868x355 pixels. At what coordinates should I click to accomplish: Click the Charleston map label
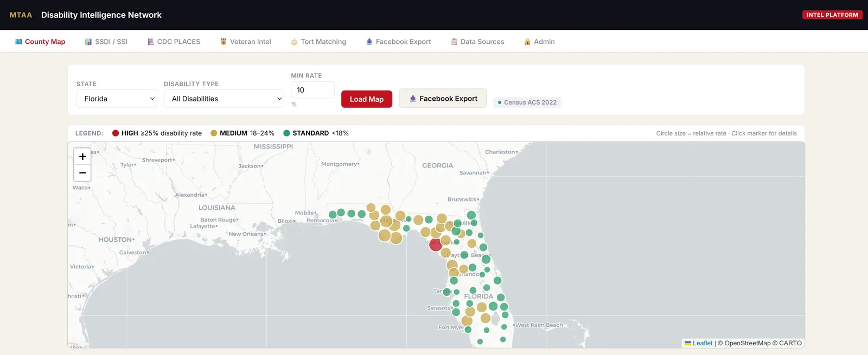[x=500, y=152]
